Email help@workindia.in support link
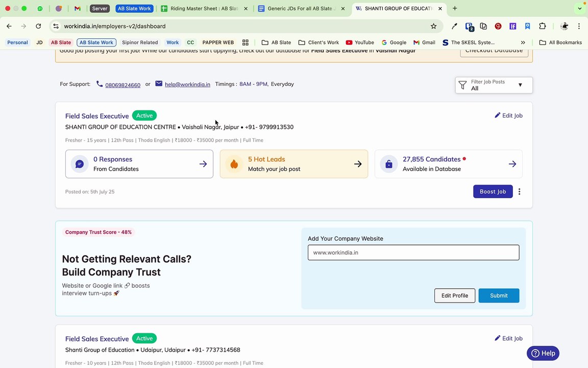 (x=187, y=84)
